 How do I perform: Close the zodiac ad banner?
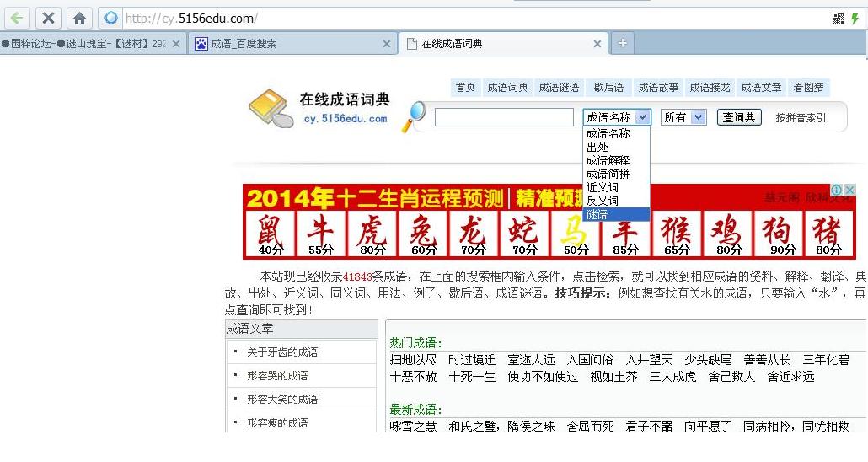[x=850, y=191]
